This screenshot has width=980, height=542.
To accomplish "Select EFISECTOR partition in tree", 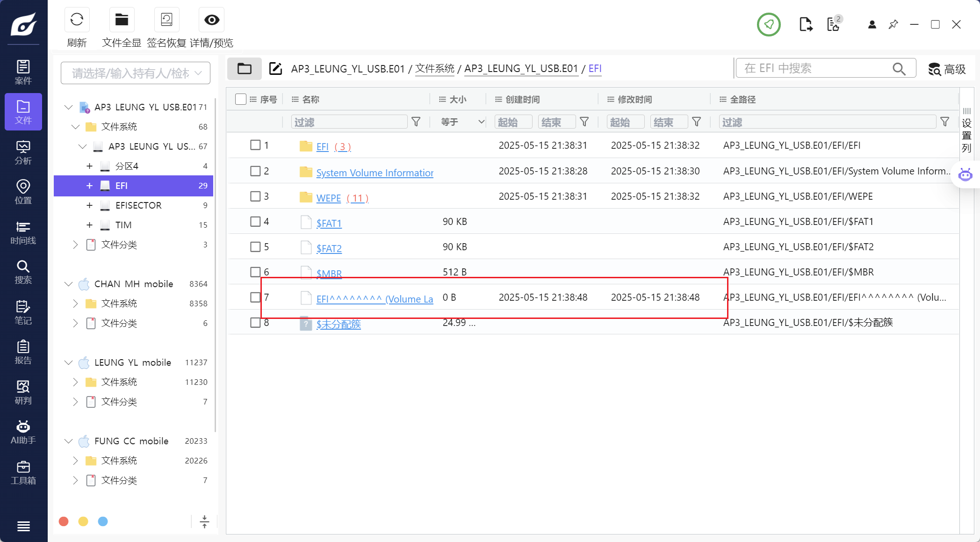I will click(138, 205).
